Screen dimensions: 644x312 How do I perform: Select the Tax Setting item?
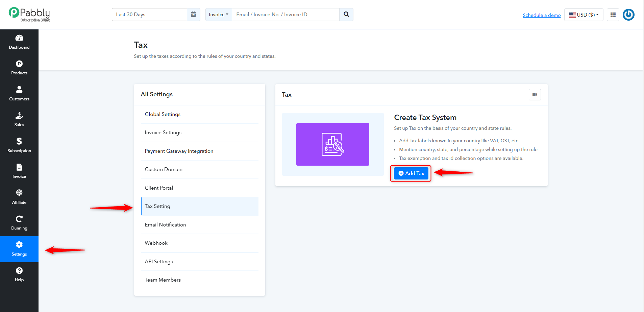(x=200, y=206)
